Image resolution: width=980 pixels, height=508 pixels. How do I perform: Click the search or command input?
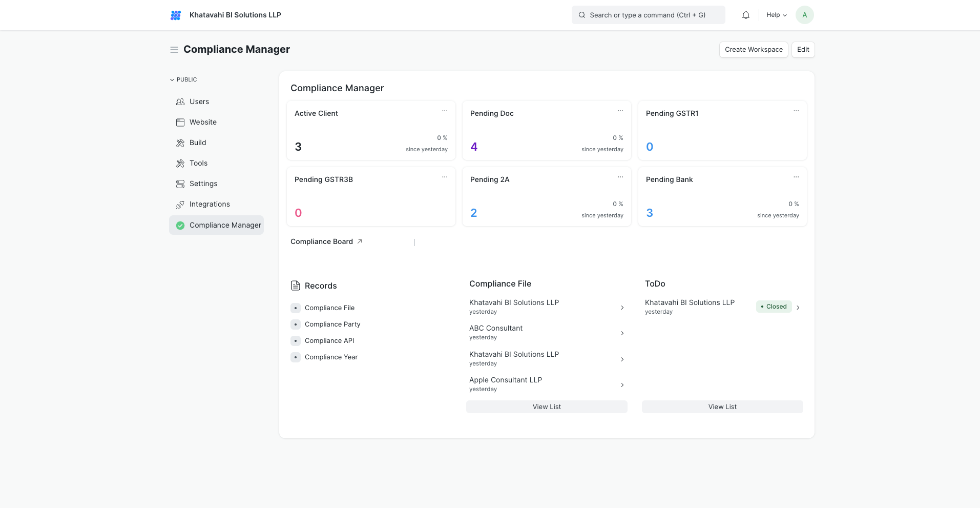tap(648, 15)
